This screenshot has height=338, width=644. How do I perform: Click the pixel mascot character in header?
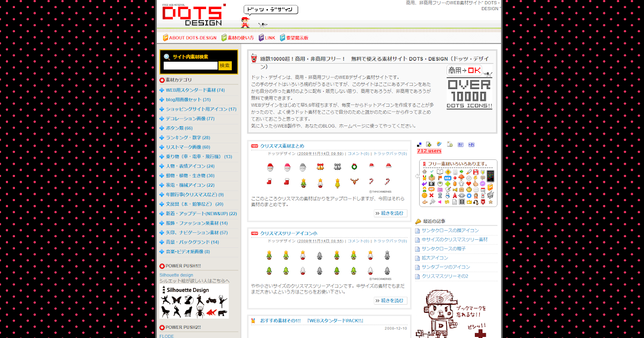point(245,22)
